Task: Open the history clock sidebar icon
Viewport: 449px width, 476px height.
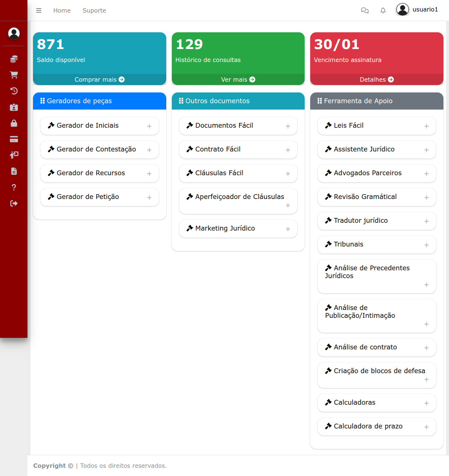Action: 14,91
